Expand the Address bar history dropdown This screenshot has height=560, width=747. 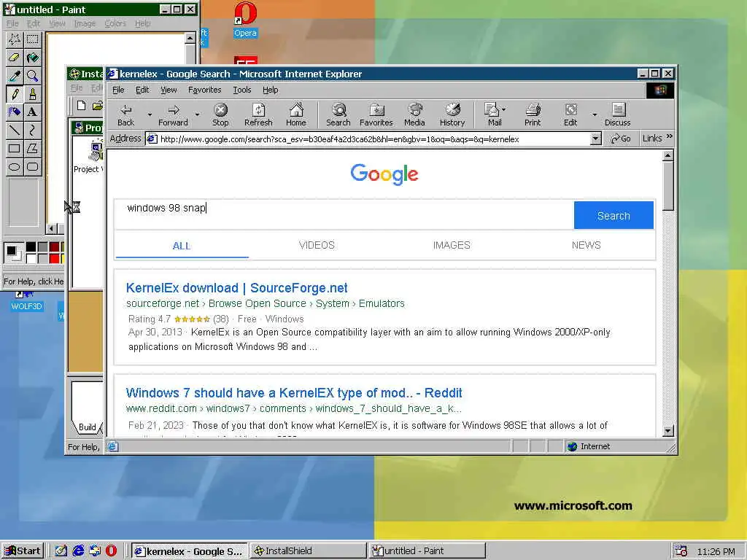595,139
